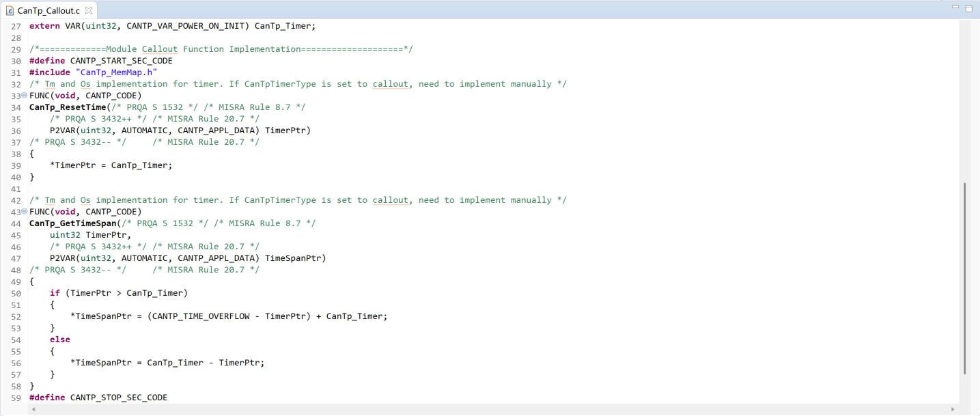
Task: Click line number 50 in the gutter
Action: coord(16,293)
